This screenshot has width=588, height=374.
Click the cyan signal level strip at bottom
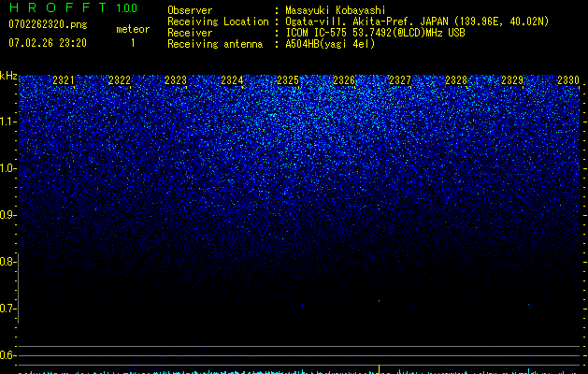tap(299, 372)
